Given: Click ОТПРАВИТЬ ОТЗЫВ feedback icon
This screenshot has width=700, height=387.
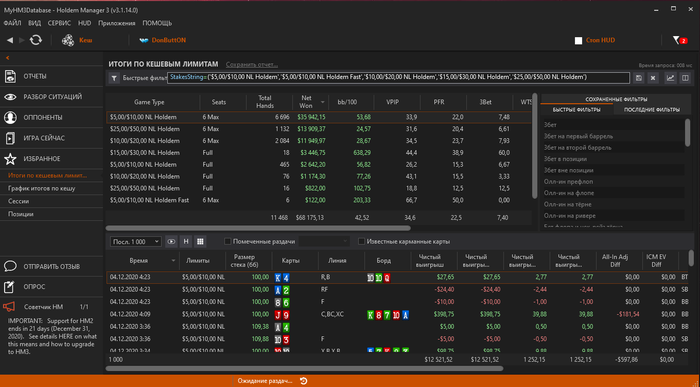Looking at the screenshot, I should click(x=10, y=266).
